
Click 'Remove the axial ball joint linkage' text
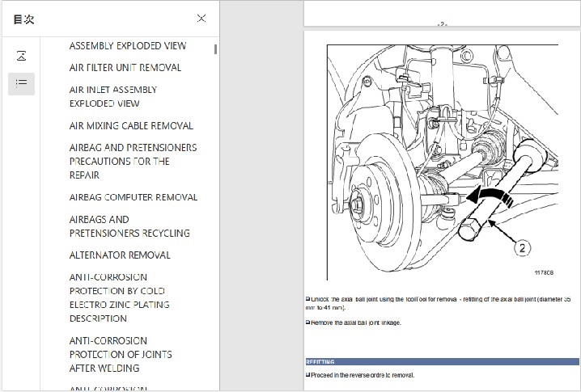click(356, 322)
